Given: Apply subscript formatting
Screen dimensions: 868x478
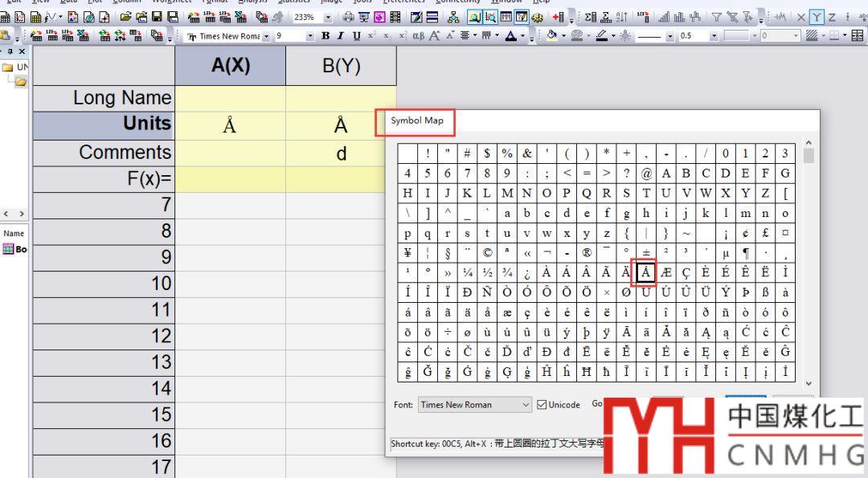Looking at the screenshot, I should [387, 36].
